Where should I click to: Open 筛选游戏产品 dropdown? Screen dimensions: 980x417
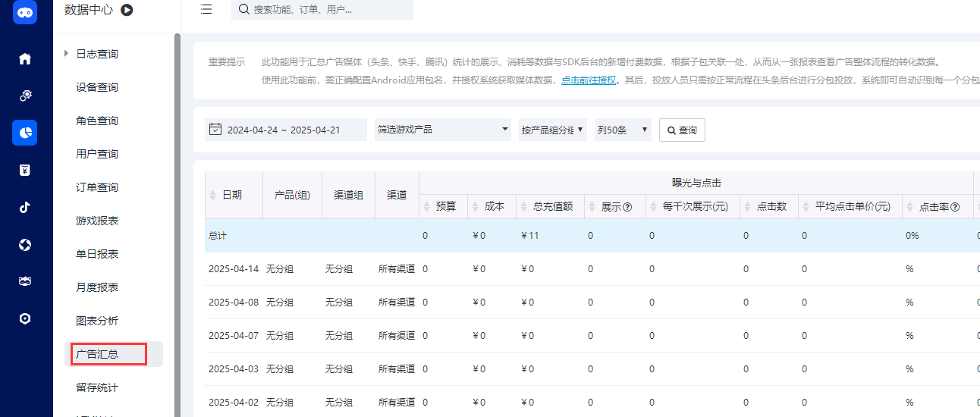tap(443, 130)
